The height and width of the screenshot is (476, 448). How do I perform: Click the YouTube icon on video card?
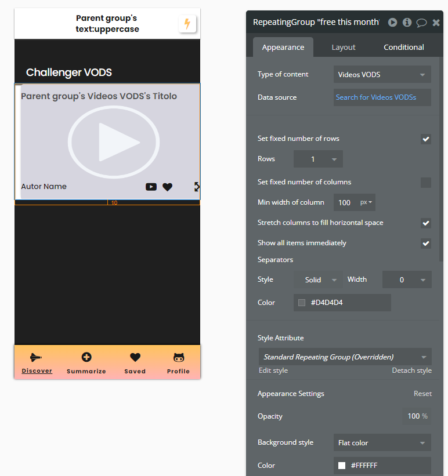click(151, 187)
